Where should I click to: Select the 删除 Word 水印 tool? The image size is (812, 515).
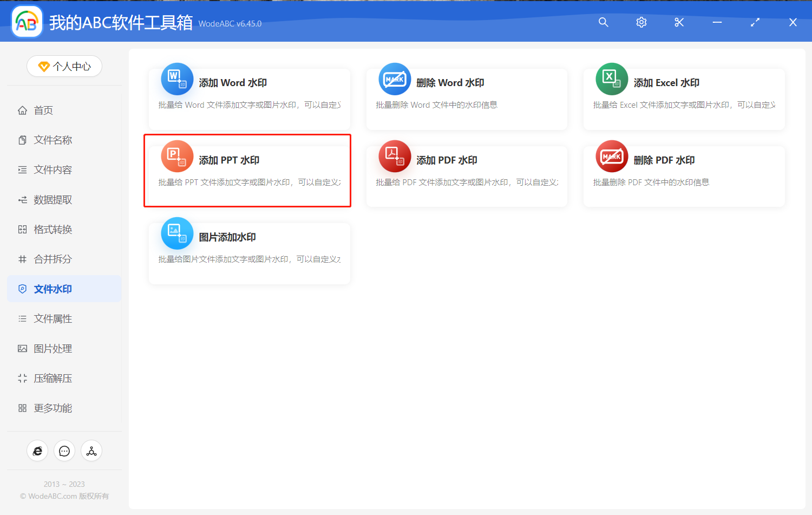pyautogui.click(x=467, y=99)
